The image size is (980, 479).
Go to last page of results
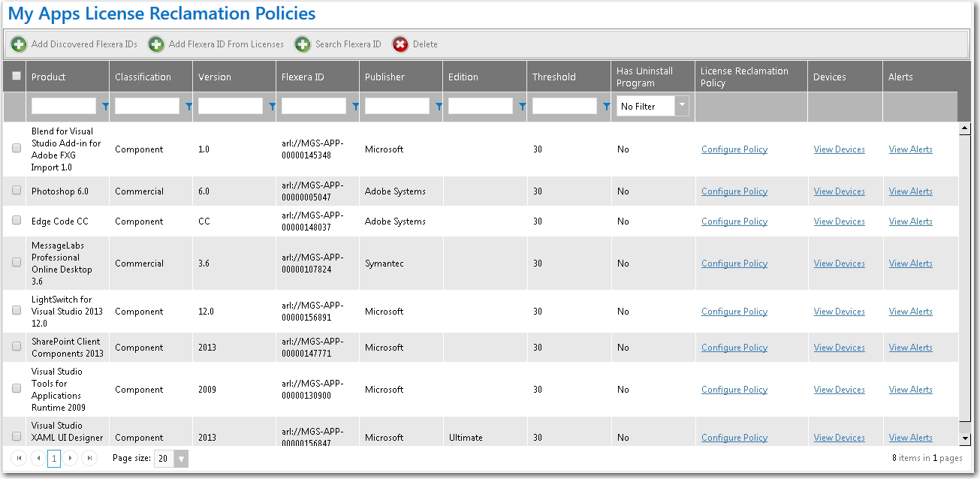89,458
